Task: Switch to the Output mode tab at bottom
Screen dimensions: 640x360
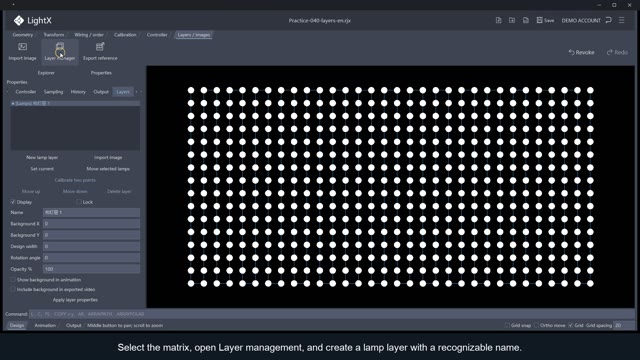Action: (x=73, y=325)
